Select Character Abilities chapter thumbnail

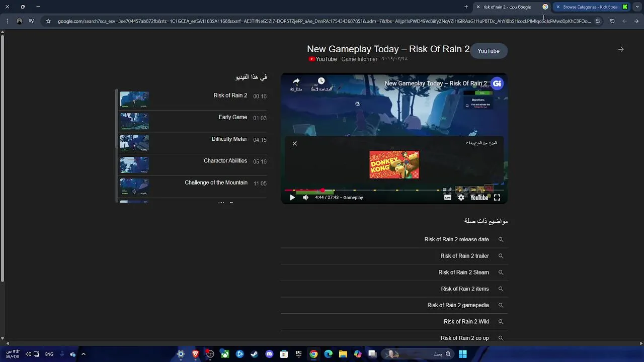pos(134,165)
